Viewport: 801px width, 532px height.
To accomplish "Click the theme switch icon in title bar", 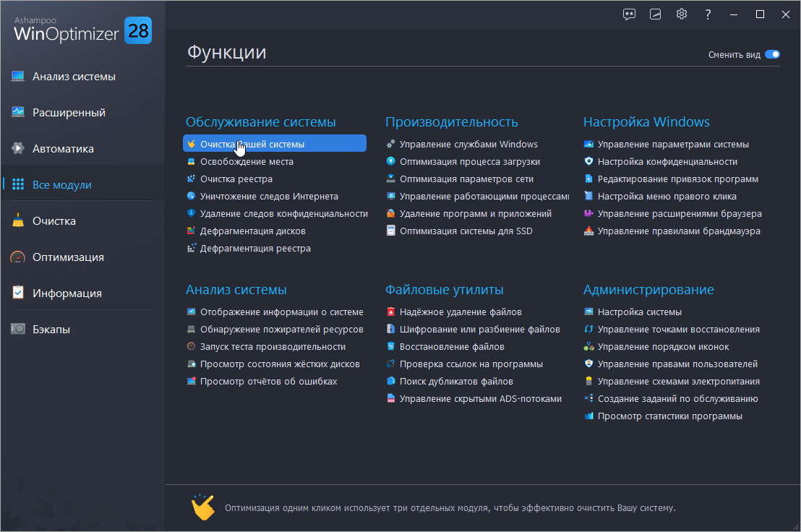I will tap(655, 14).
